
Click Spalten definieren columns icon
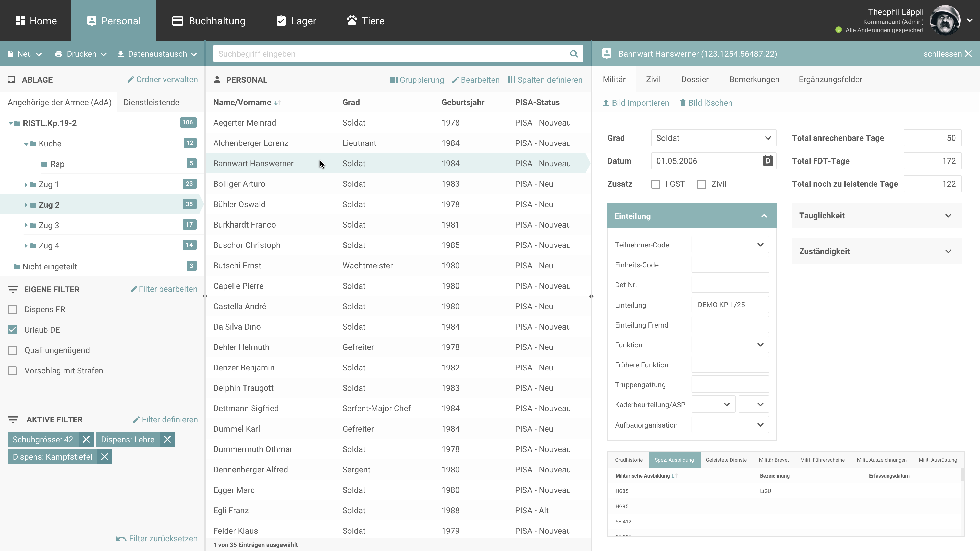tap(511, 80)
